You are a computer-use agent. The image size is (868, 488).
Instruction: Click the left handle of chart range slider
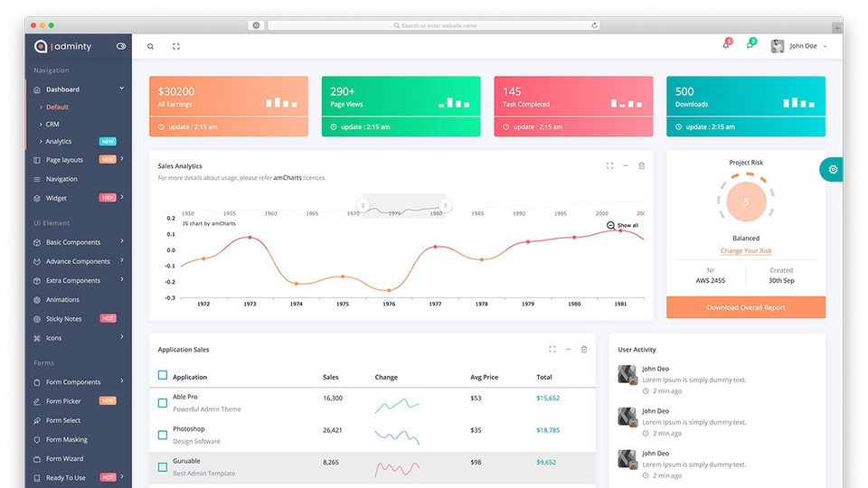point(363,205)
